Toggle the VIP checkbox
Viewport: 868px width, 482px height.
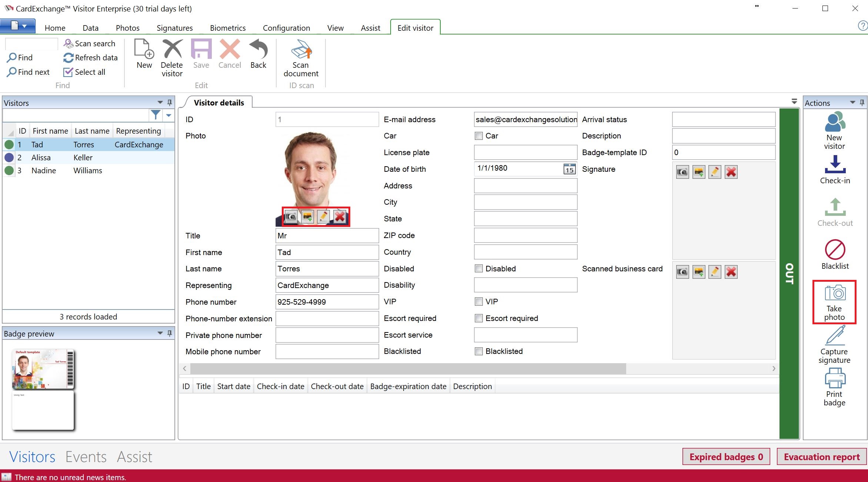coord(479,301)
